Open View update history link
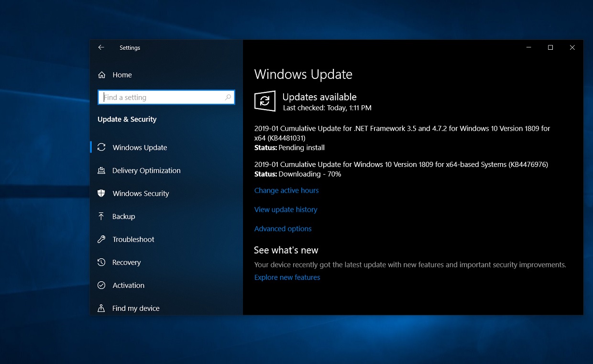 pos(286,210)
